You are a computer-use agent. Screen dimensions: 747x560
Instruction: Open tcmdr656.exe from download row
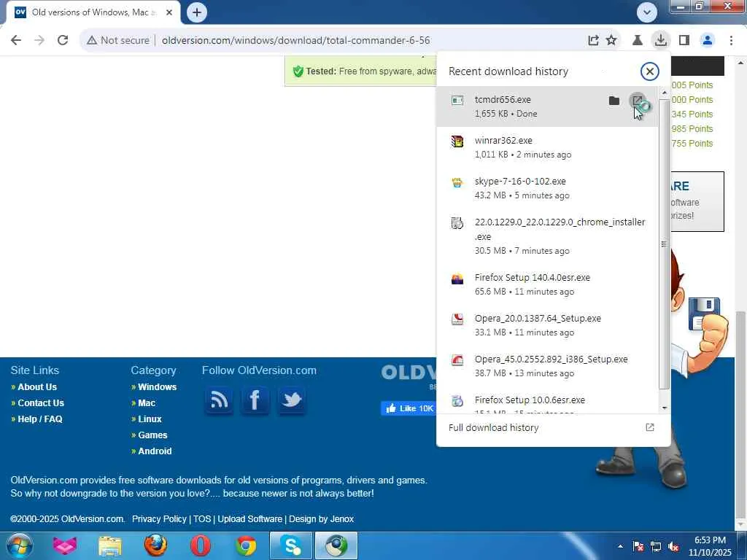(x=637, y=101)
